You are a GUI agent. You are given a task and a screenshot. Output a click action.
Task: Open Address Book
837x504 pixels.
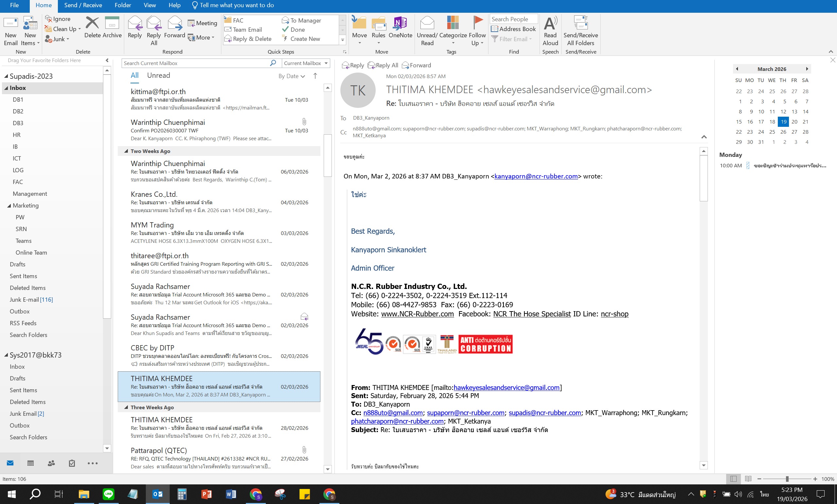(513, 29)
